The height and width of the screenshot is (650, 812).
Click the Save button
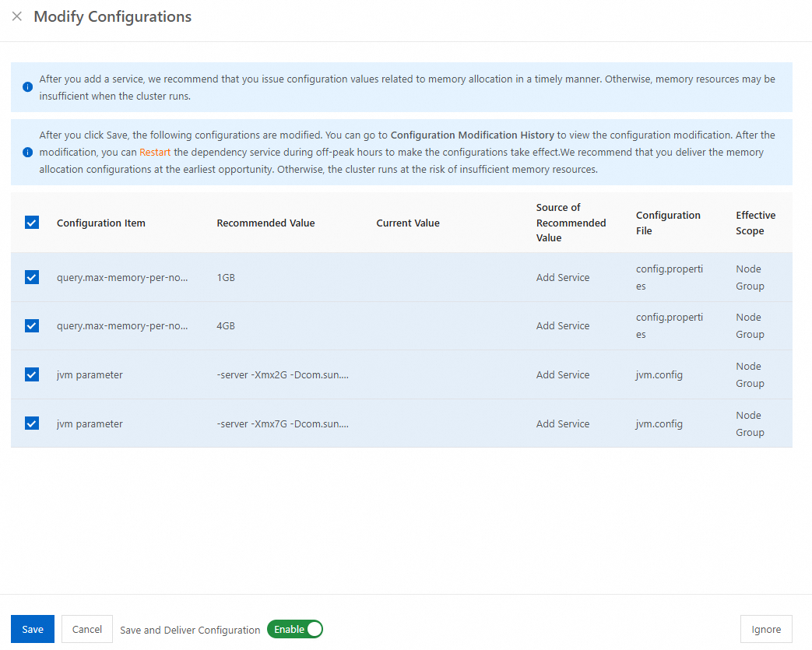[x=33, y=629]
